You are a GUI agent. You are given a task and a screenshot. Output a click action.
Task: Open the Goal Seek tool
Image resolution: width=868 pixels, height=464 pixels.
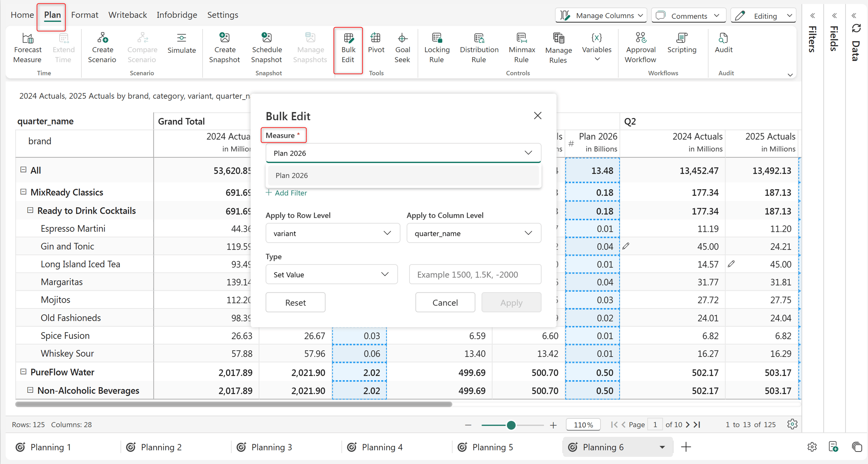[x=402, y=48]
